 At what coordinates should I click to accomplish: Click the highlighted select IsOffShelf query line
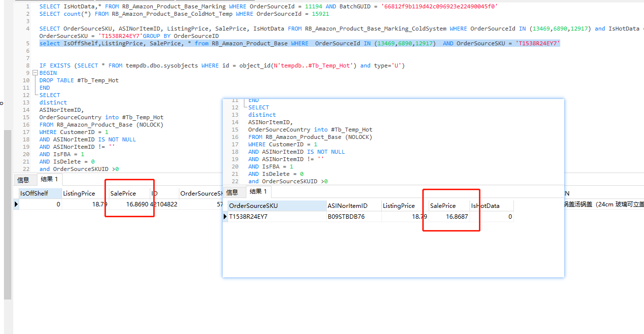[300, 43]
